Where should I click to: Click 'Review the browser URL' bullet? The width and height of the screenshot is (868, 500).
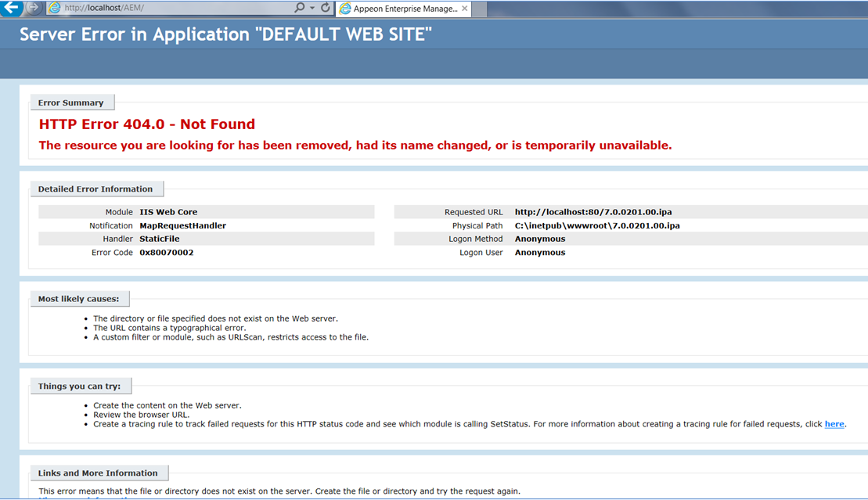(x=141, y=415)
